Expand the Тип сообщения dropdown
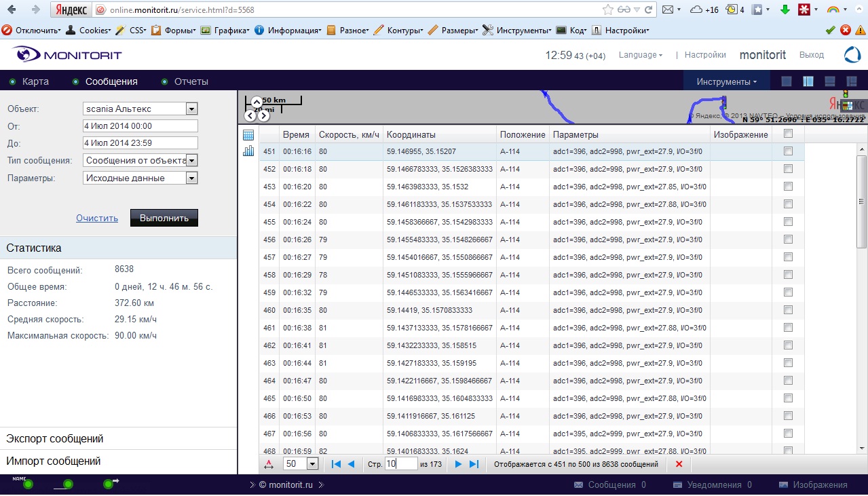 [x=191, y=161]
